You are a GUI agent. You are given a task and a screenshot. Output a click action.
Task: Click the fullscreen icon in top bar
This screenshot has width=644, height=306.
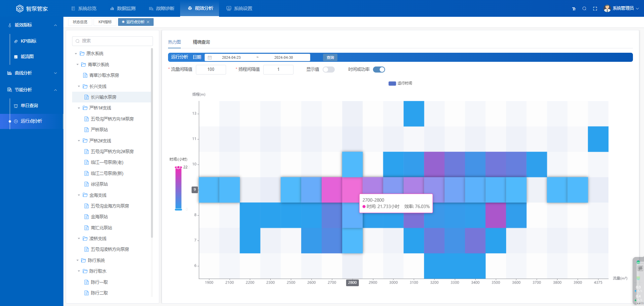[595, 9]
